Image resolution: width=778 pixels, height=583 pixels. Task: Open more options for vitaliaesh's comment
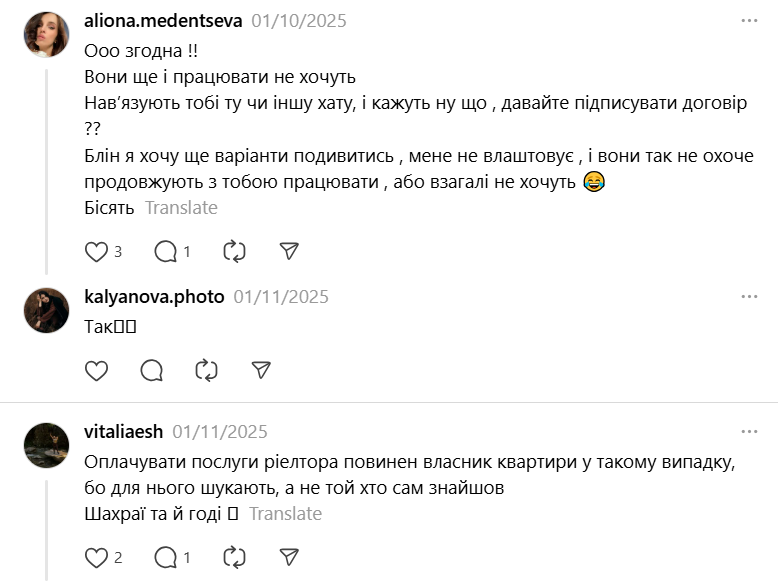pyautogui.click(x=749, y=432)
